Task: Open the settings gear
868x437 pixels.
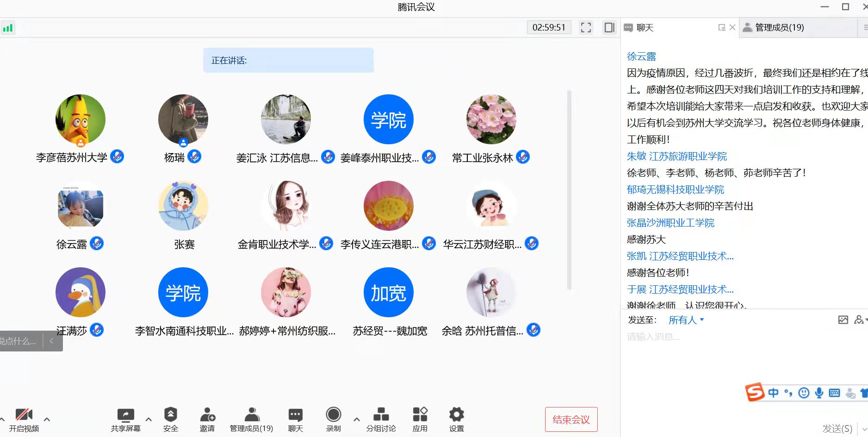Action: tap(456, 415)
